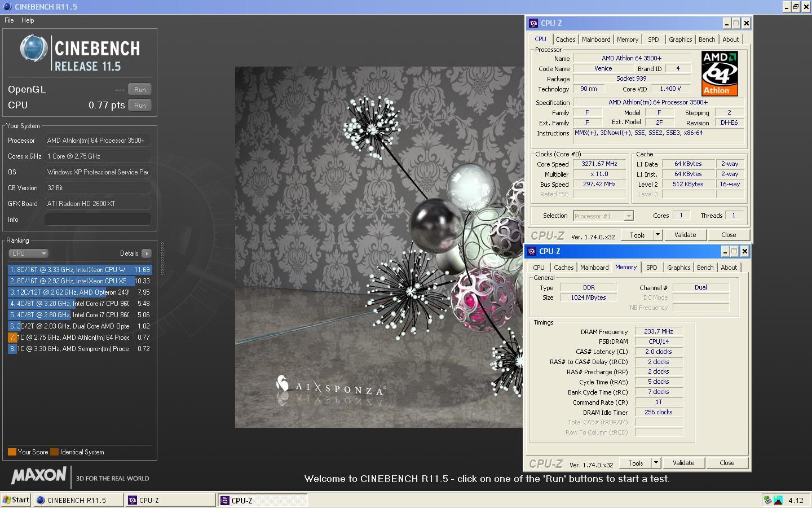Switch to Mainboard tab in lower CPU-Z
Image resolution: width=812 pixels, height=508 pixels.
594,268
